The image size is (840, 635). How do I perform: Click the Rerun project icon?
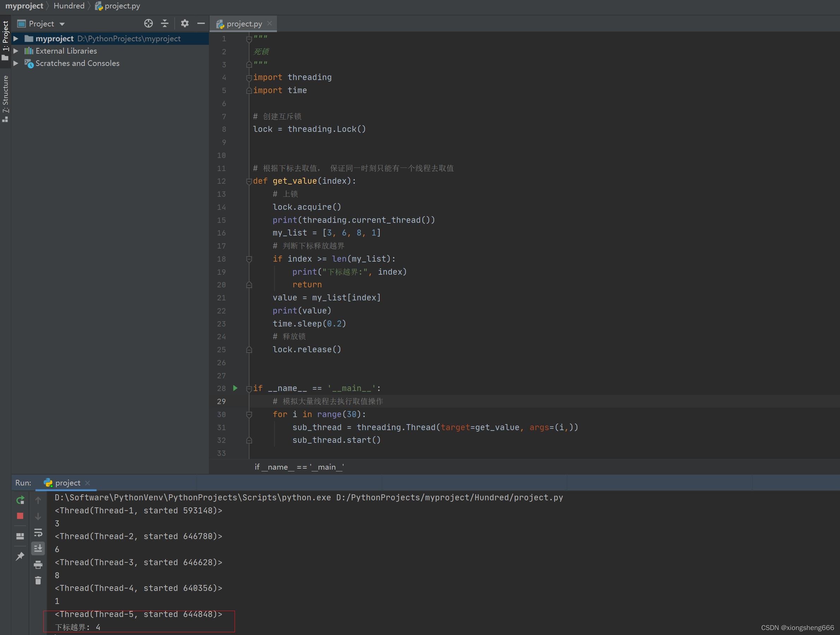coord(20,500)
